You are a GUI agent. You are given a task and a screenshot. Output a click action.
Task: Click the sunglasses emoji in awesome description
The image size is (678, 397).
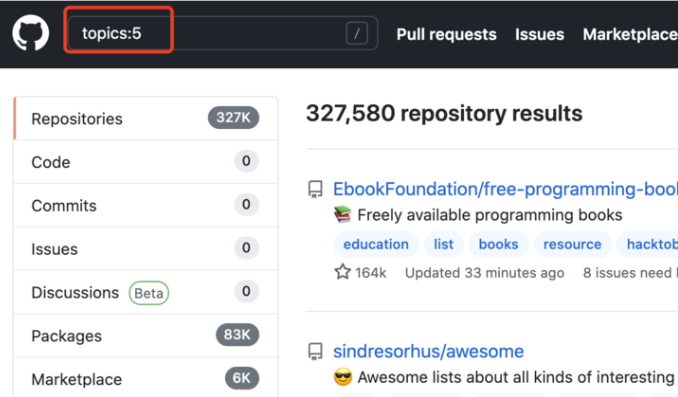[x=342, y=377]
